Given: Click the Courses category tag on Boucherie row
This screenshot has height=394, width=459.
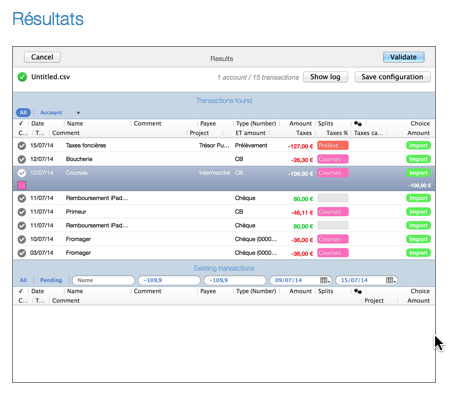Looking at the screenshot, I should click(x=333, y=159).
